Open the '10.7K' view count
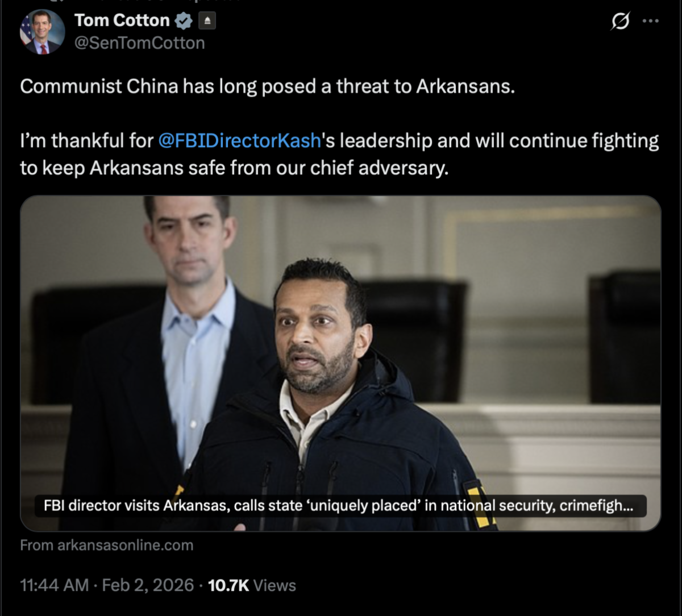This screenshot has height=616, width=682. click(x=228, y=585)
